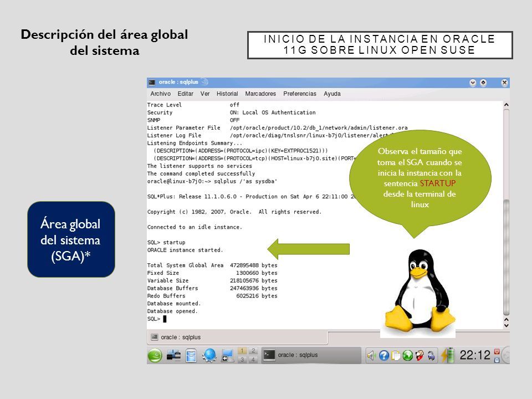Click 'The listener supports no services' line

point(199,166)
